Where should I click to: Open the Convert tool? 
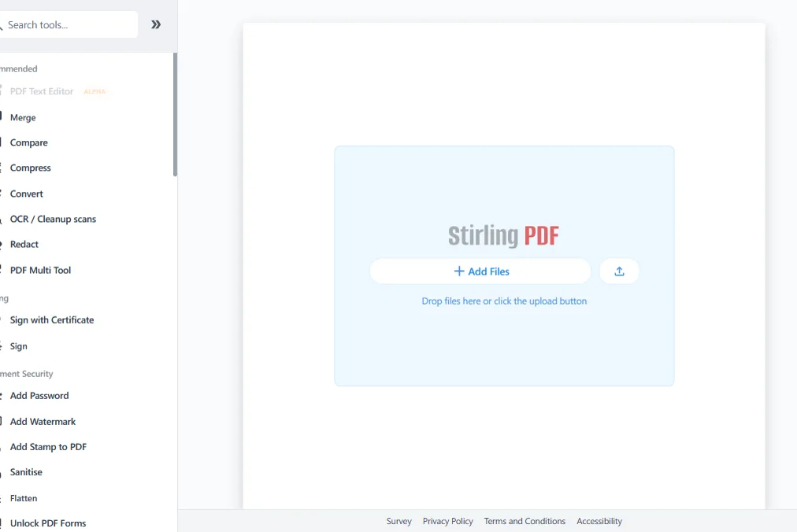click(x=27, y=194)
